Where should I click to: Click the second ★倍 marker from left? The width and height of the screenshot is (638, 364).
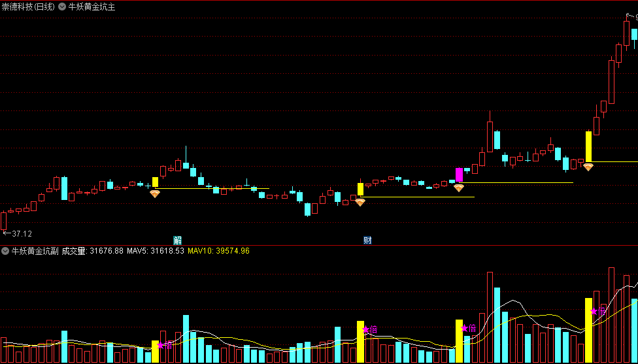(x=369, y=329)
